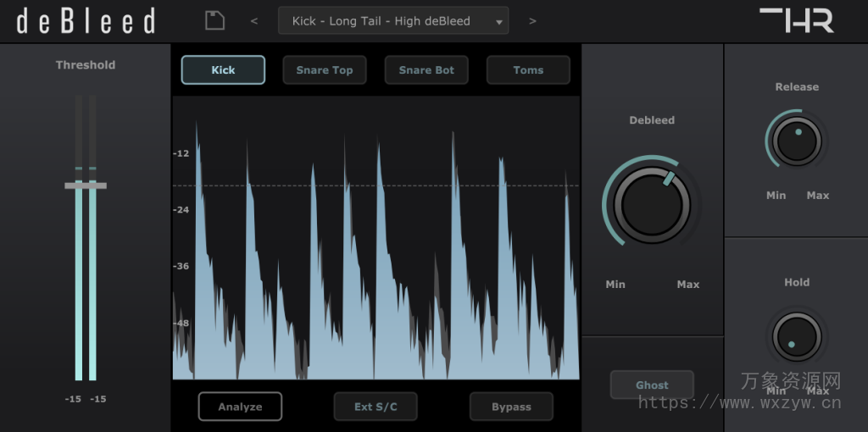Switch to Snare Top mode
868x432 pixels.
click(x=325, y=69)
